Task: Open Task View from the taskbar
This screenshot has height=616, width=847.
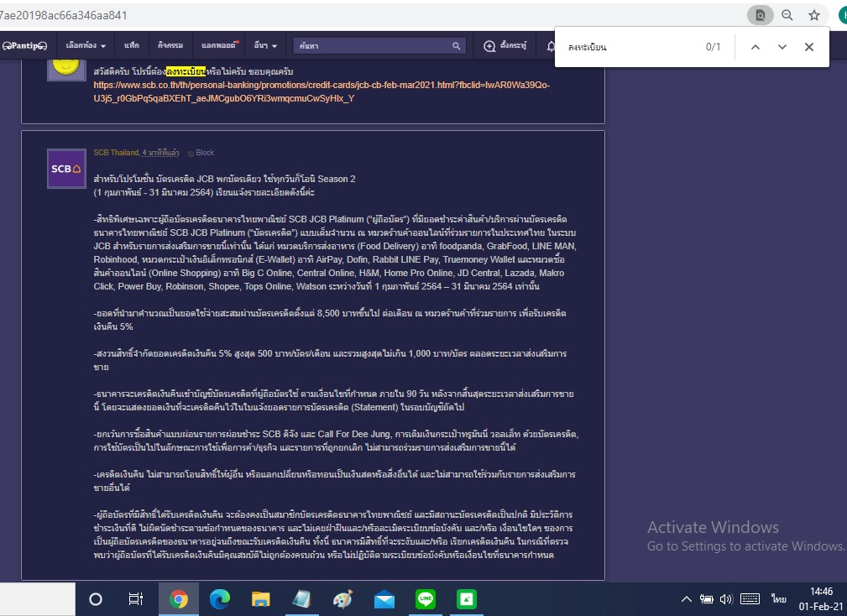Action: pyautogui.click(x=136, y=599)
